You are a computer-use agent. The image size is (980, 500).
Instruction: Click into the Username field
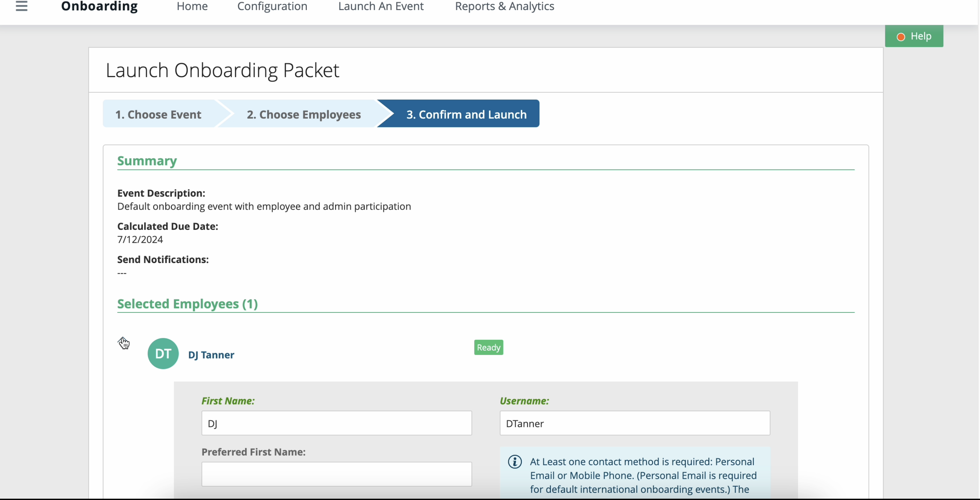[x=634, y=423]
